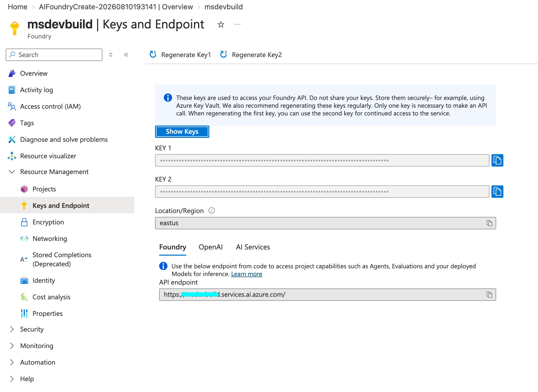The width and height of the screenshot is (538, 392).
Task: Click the Cost analysis dollar icon
Action: click(x=24, y=297)
